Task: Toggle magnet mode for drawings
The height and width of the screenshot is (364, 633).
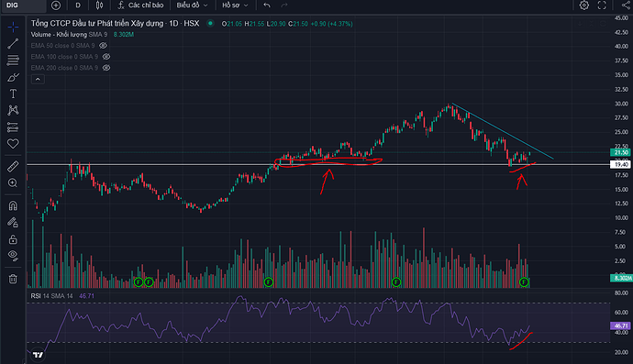Action: pyautogui.click(x=13, y=205)
